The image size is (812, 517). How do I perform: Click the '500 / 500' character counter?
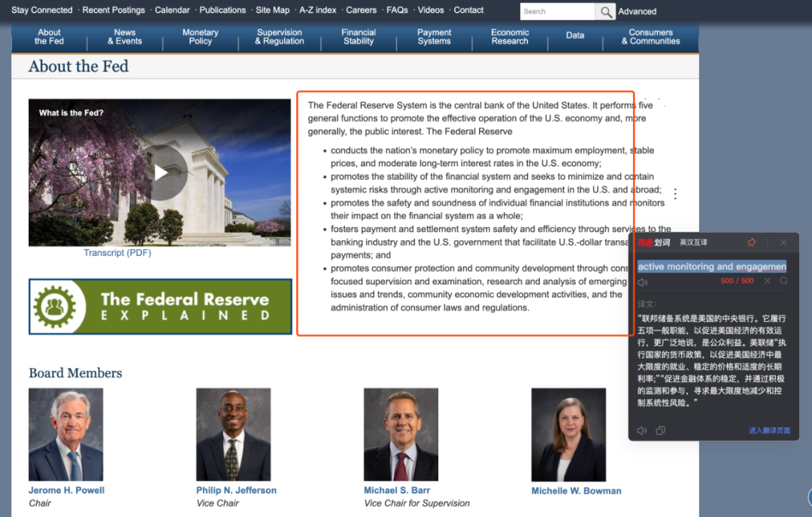tap(737, 281)
